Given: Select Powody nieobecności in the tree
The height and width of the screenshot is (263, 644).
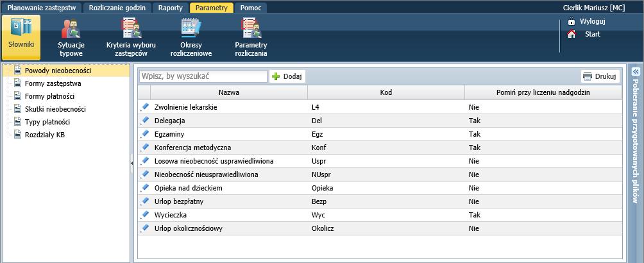Looking at the screenshot, I should [x=58, y=71].
